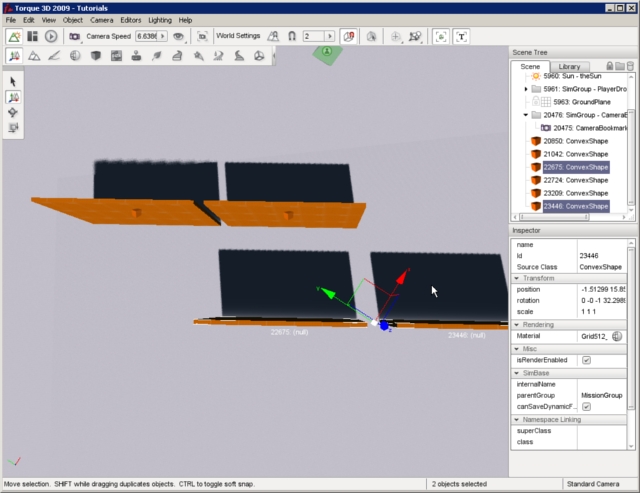Toggle the isRenderEnabled checkbox
The width and height of the screenshot is (640, 493).
(x=586, y=360)
